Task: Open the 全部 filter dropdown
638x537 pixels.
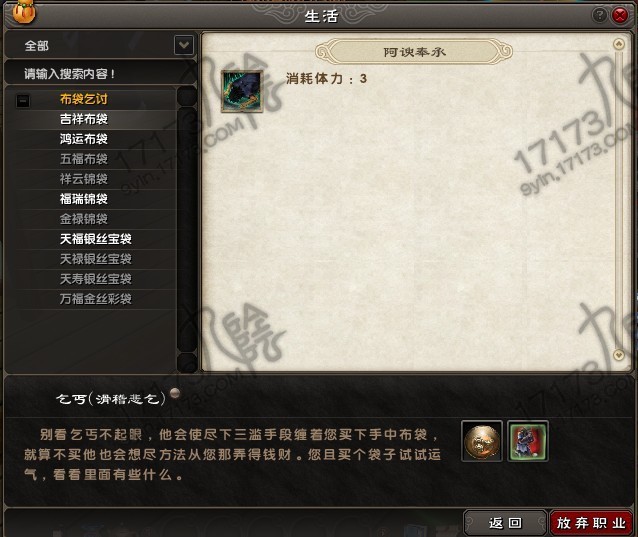Action: pyautogui.click(x=184, y=45)
